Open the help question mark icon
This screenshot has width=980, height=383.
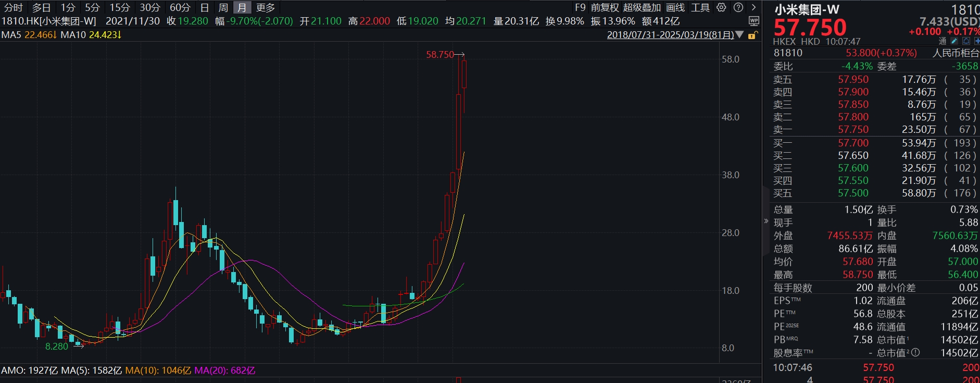738,7
